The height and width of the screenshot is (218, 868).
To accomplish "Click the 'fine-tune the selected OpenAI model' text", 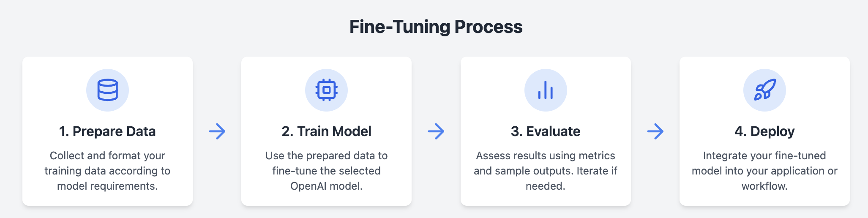I will [x=326, y=178].
